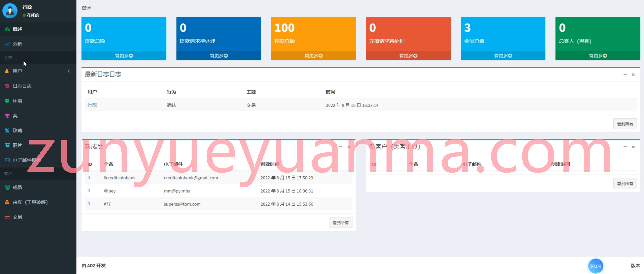Screen dimensions: 644x274
Task: Select 日志日志 menu item label
Action: [22, 86]
